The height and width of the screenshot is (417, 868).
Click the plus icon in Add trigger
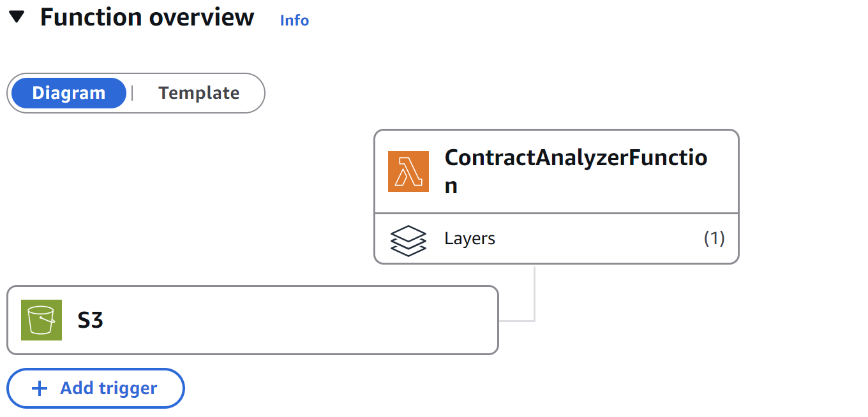40,388
